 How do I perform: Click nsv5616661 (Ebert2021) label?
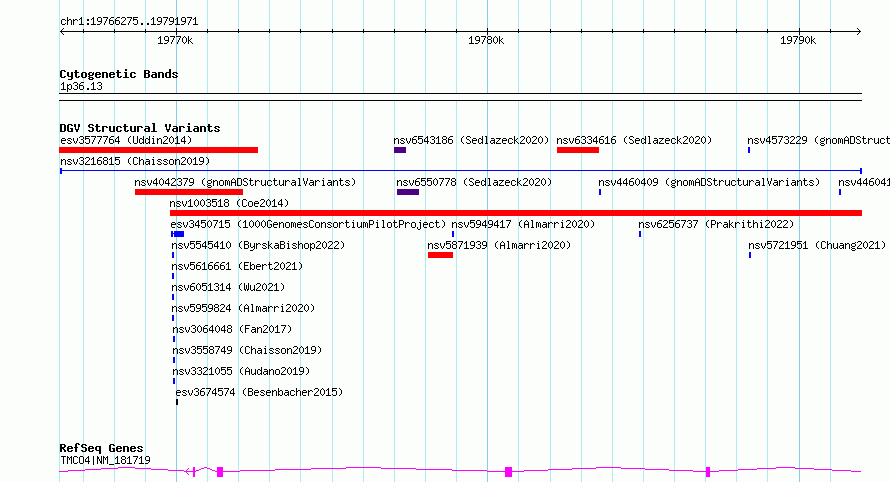pyautogui.click(x=237, y=266)
